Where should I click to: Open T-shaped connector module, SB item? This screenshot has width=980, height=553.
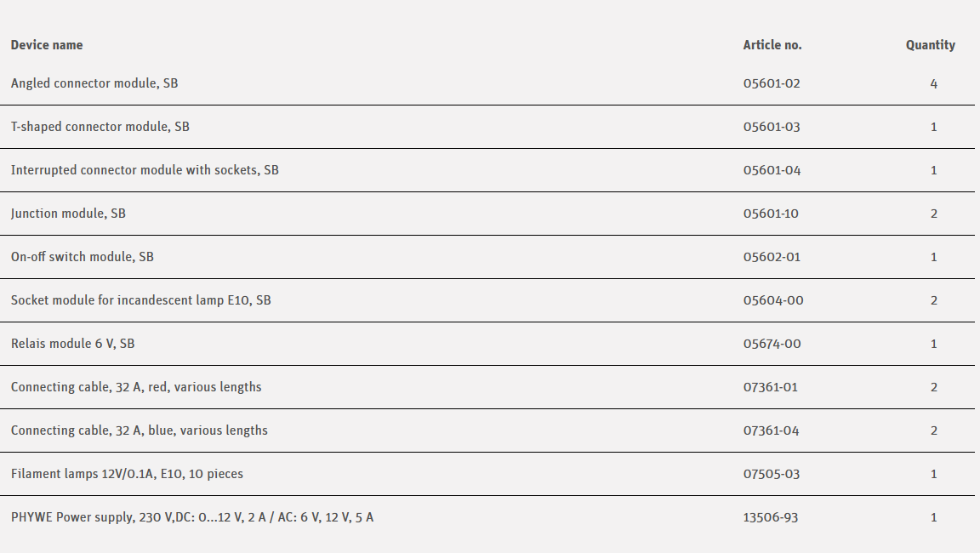click(100, 127)
